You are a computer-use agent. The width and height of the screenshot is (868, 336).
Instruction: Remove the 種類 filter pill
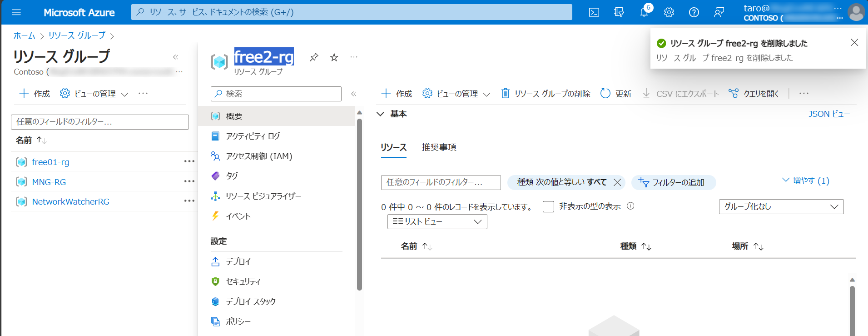click(x=617, y=182)
